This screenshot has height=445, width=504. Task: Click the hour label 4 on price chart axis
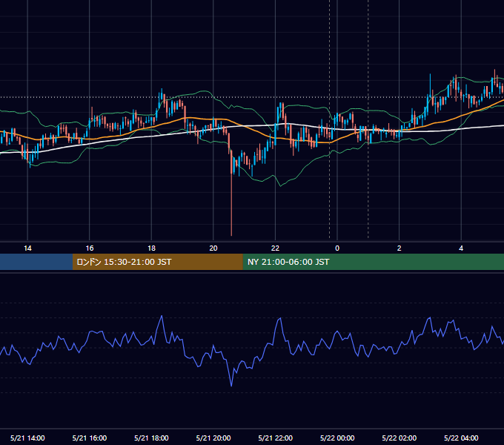(461, 248)
